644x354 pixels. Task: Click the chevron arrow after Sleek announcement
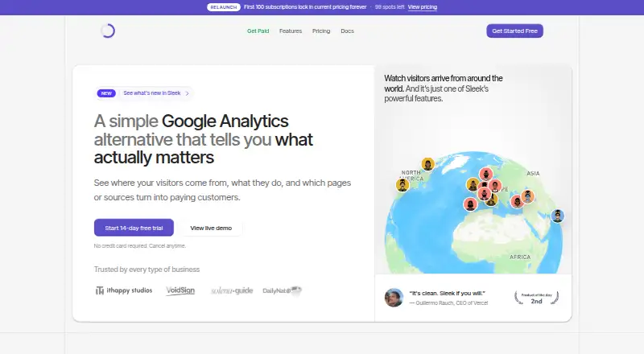188,93
